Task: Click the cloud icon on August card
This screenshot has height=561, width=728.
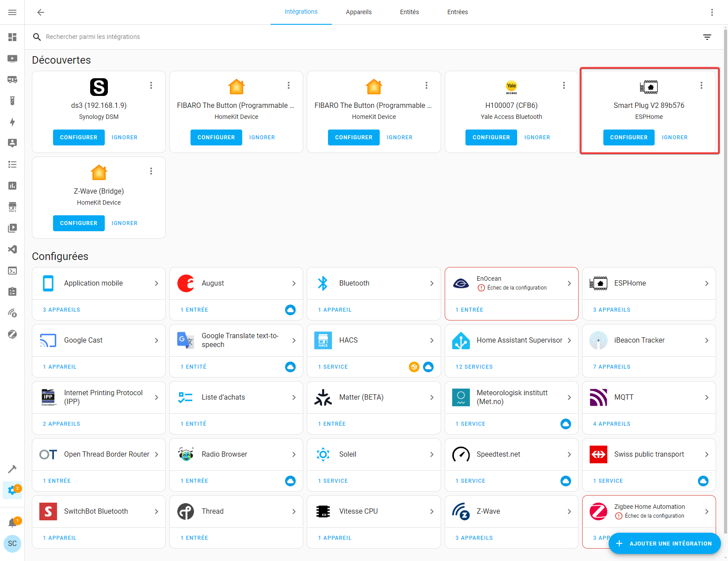Action: 290,310
